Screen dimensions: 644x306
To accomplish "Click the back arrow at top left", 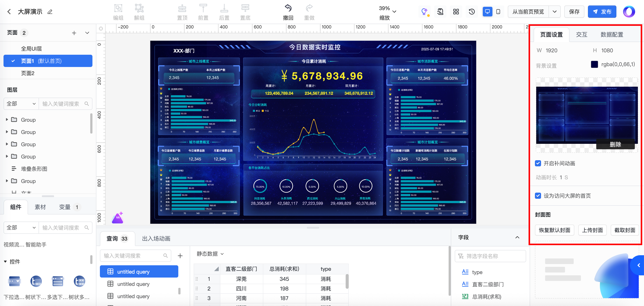I will [9, 12].
